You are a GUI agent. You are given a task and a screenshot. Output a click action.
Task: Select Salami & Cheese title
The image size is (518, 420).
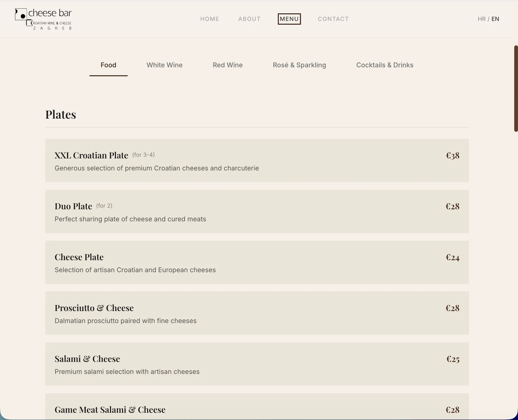pyautogui.click(x=87, y=359)
